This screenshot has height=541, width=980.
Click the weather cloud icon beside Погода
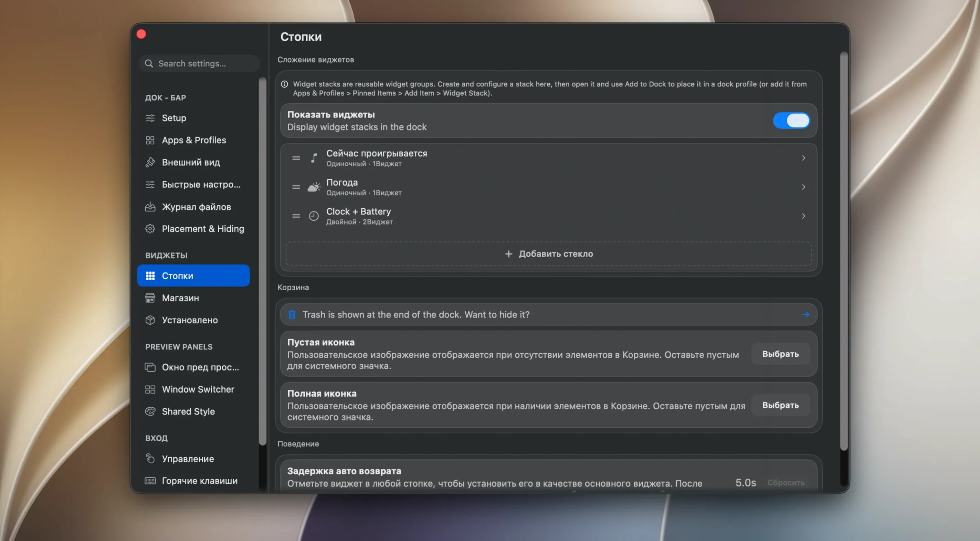pyautogui.click(x=314, y=187)
